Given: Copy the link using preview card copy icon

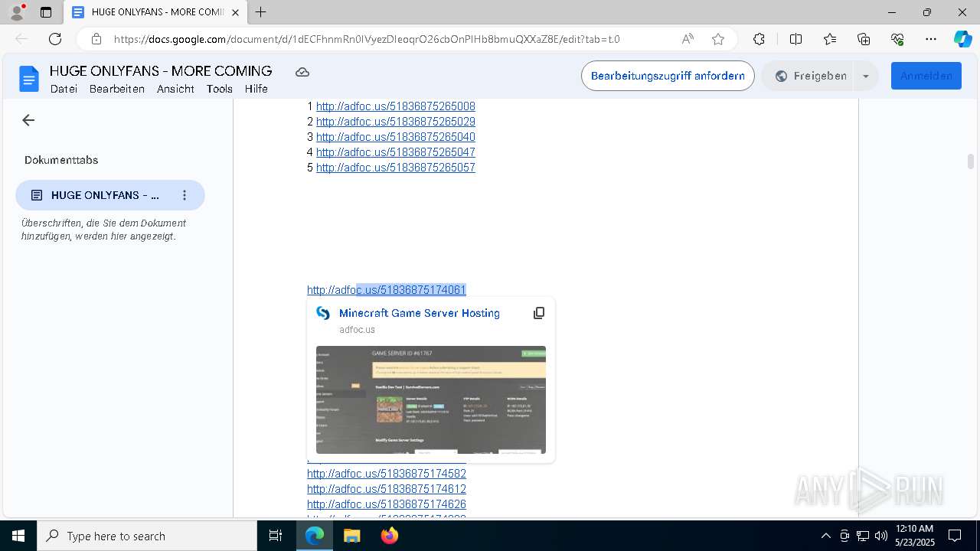Looking at the screenshot, I should pyautogui.click(x=539, y=313).
